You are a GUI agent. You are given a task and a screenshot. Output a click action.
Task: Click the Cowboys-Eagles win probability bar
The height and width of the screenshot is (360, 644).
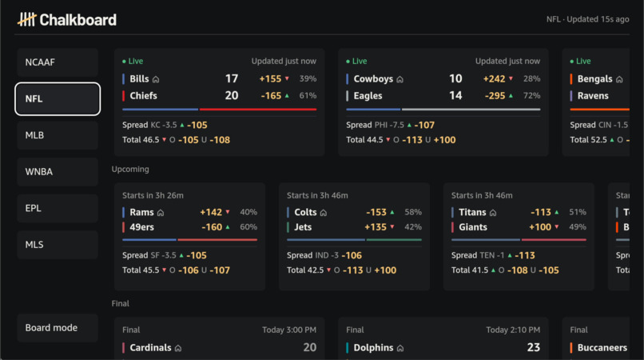point(443,110)
